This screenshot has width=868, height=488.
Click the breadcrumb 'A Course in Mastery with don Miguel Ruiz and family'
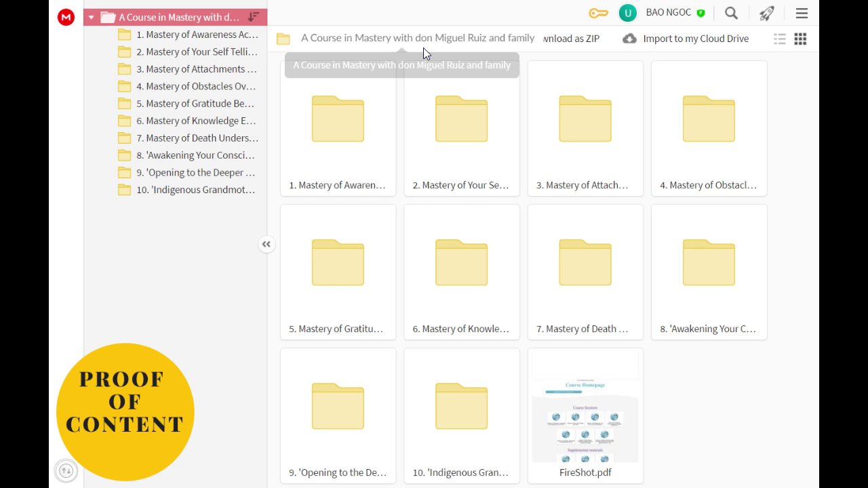tap(418, 38)
